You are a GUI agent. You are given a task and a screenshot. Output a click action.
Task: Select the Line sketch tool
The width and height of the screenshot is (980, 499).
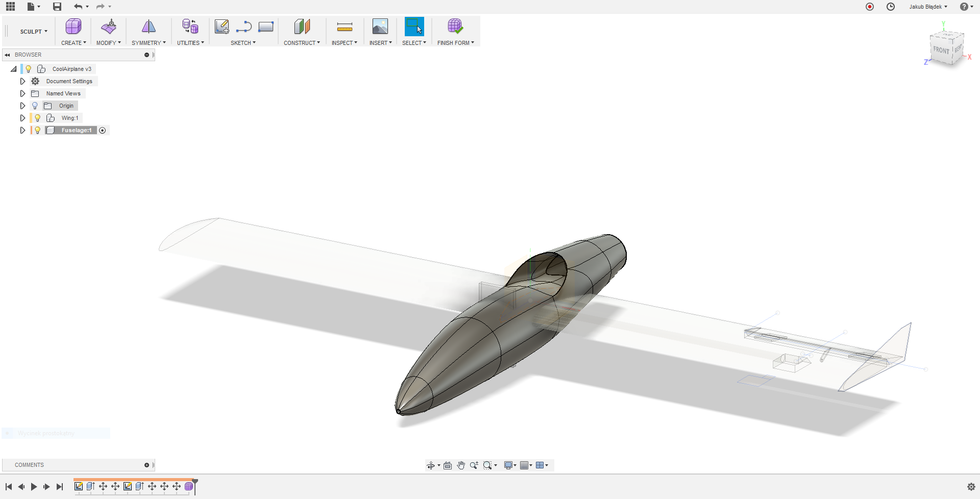click(244, 27)
